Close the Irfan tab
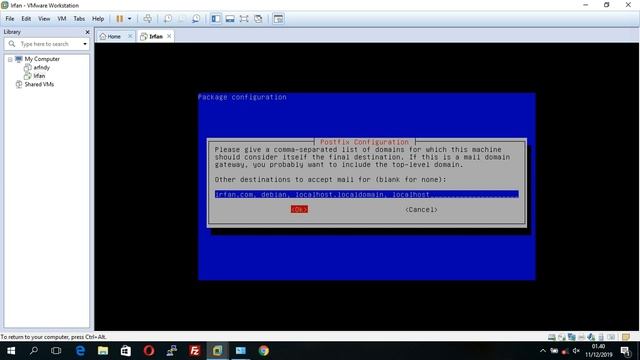Screen dimensions: 640x360 point(169,36)
